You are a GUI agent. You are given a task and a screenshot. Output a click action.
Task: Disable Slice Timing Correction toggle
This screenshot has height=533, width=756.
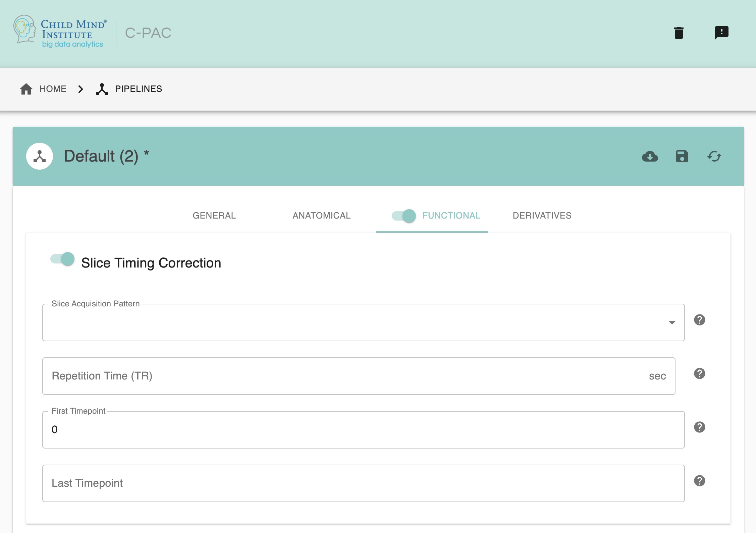[x=63, y=259]
